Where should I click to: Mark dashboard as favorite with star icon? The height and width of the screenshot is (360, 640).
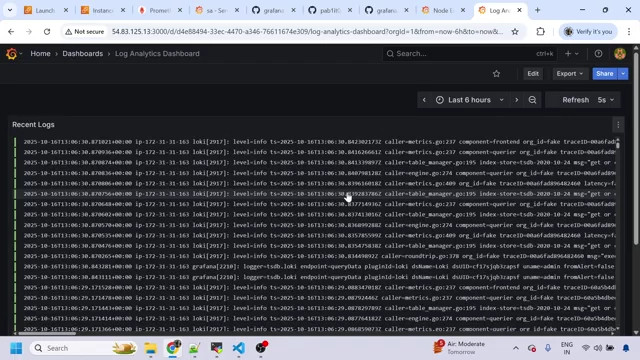pos(496,74)
